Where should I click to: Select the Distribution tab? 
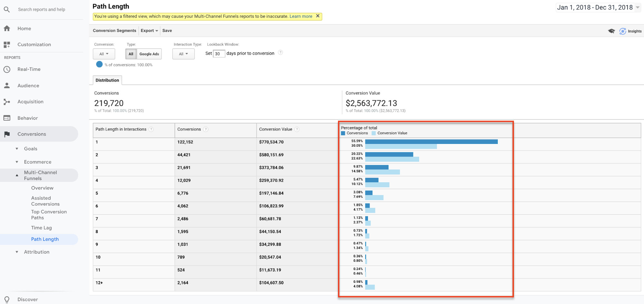point(107,80)
